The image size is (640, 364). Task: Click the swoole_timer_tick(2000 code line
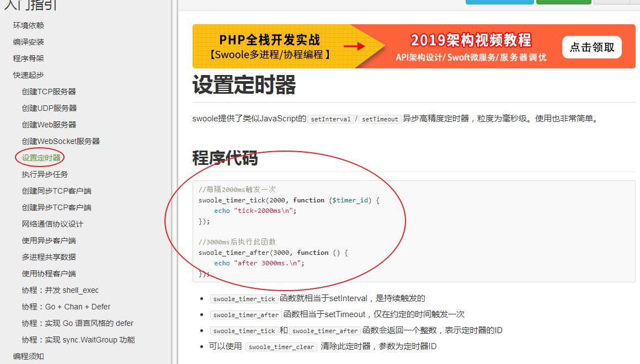pyautogui.click(x=289, y=200)
